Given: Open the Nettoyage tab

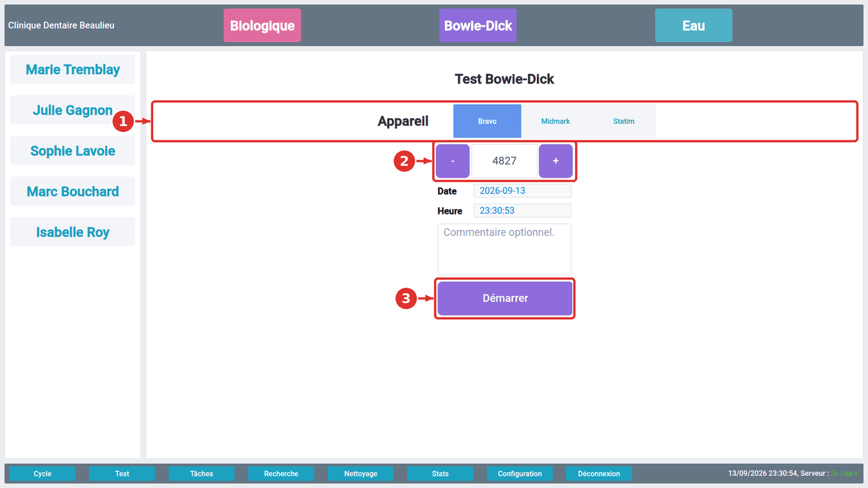Looking at the screenshot, I should [361, 474].
